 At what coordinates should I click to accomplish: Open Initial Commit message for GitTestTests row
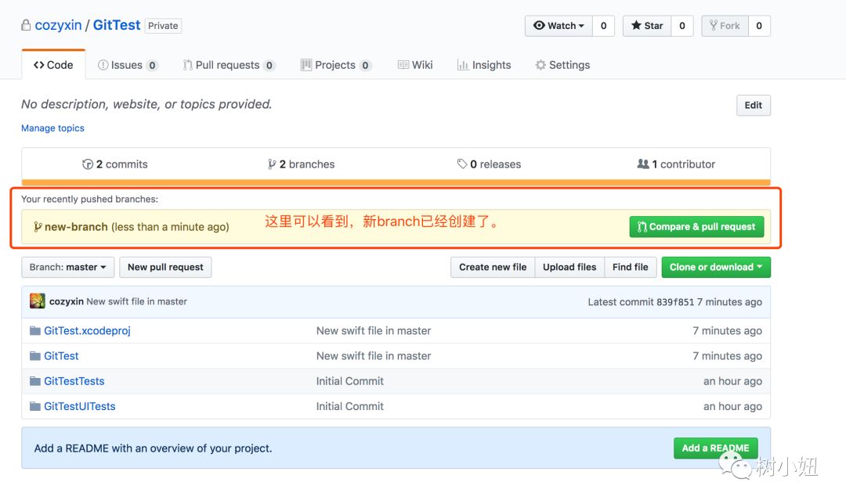(349, 381)
